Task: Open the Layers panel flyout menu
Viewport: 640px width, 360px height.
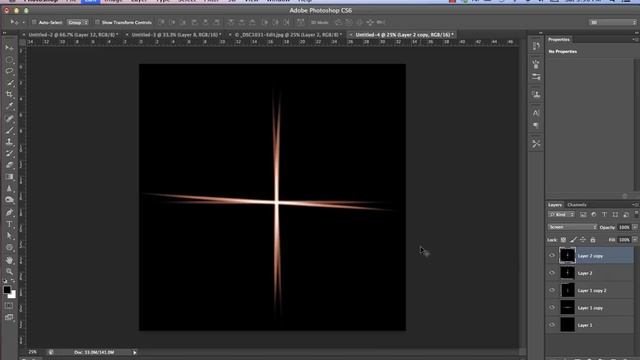Action: (635, 204)
